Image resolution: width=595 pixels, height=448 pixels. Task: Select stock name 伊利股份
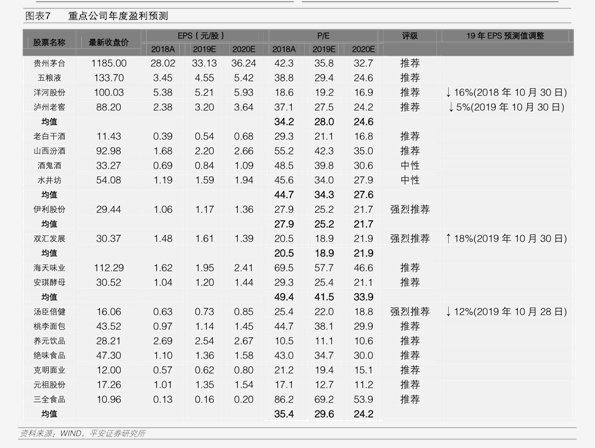[49, 209]
